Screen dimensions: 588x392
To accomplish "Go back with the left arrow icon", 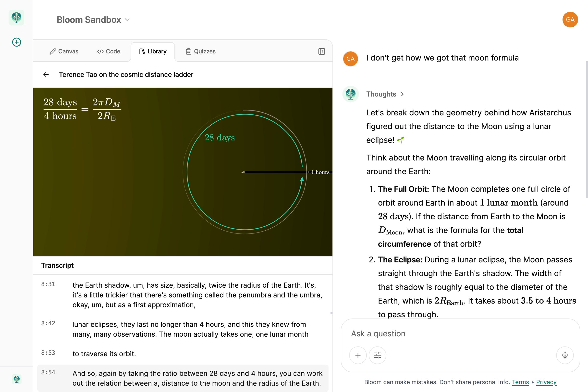I will coord(46,74).
